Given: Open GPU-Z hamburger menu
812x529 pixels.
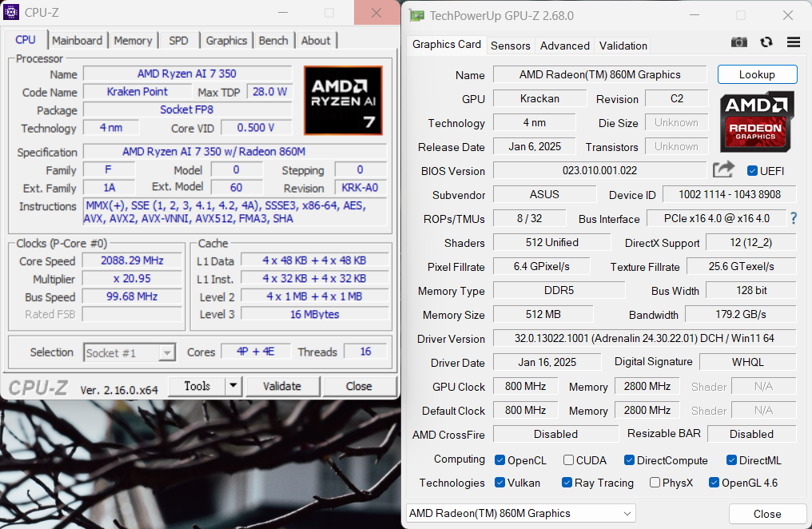Looking at the screenshot, I should [x=794, y=42].
